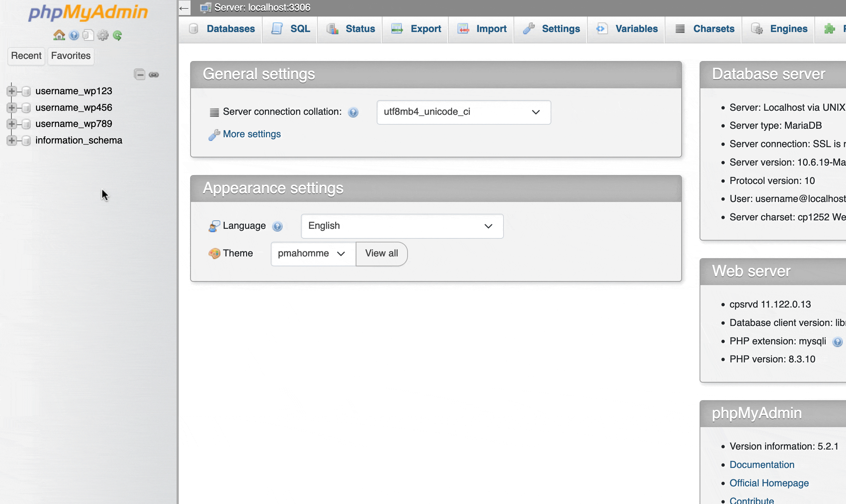The image size is (846, 504).
Task: Go to the Export tab
Action: pyautogui.click(x=415, y=29)
